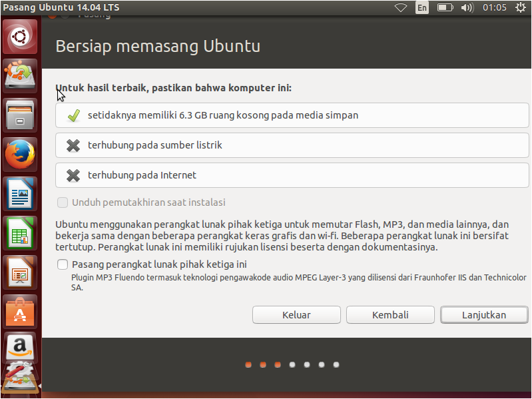Click green checkmark for disk space
The image size is (532, 399).
(74, 115)
